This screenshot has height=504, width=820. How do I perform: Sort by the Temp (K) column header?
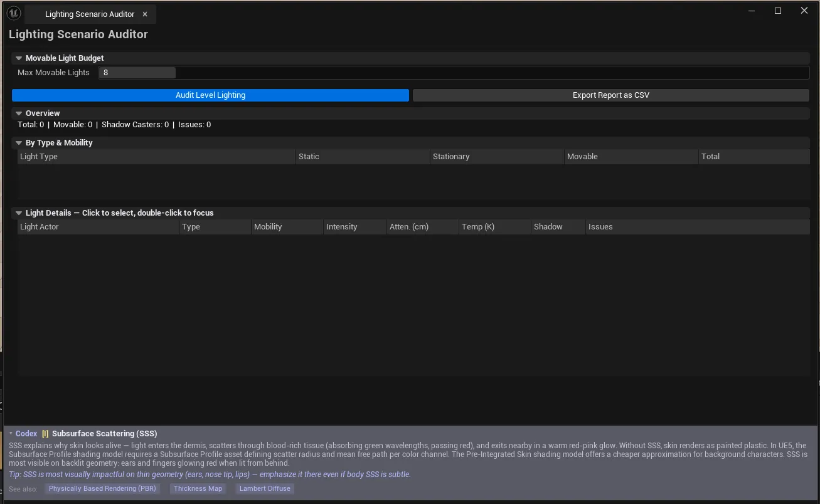pyautogui.click(x=495, y=227)
